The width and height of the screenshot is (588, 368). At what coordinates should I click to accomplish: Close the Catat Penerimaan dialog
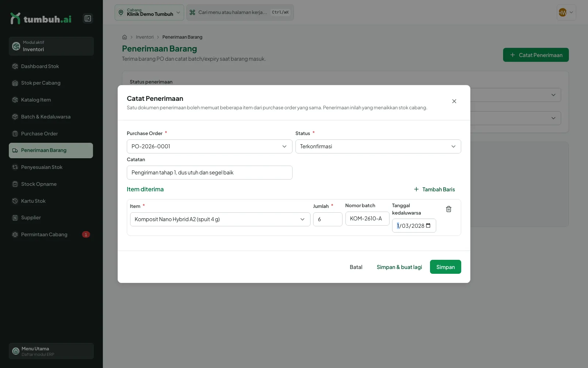coord(454,101)
